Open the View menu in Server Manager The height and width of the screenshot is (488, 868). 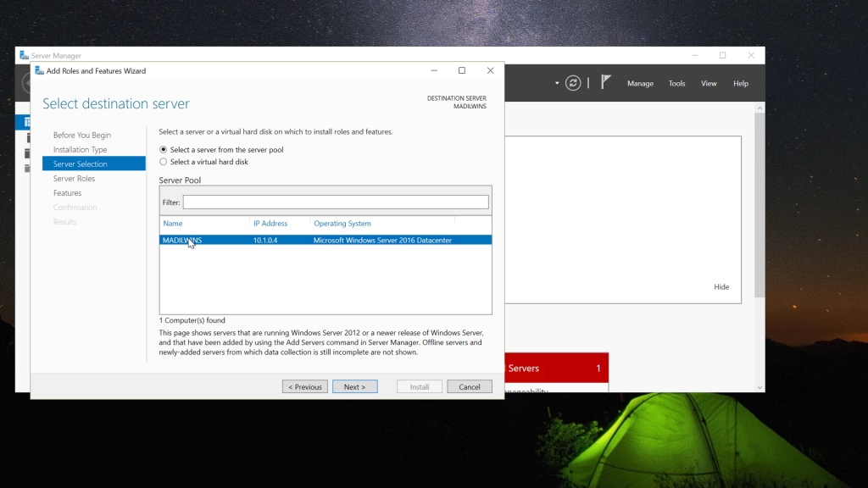pos(709,84)
